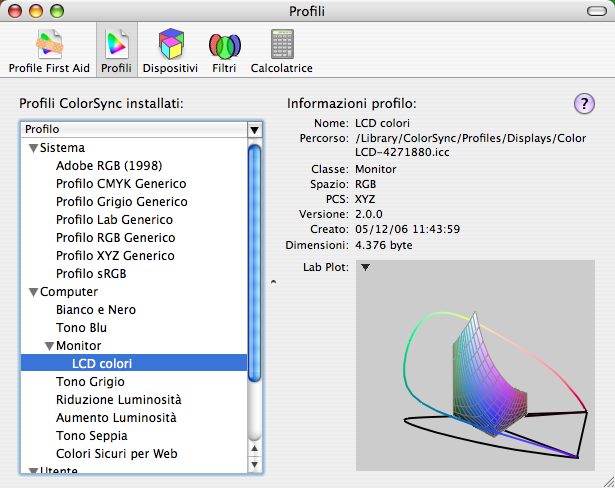Click the window resize grip corner
The width and height of the screenshot is (615, 488).
pos(609,482)
